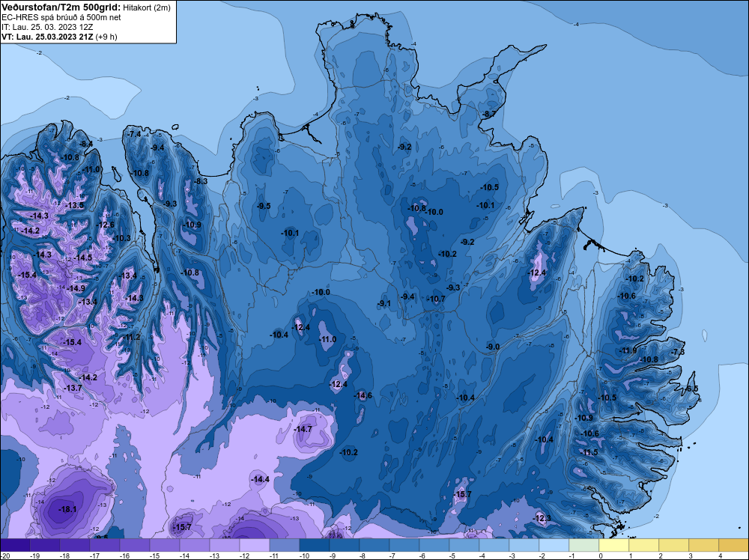Click the -9.5 temperature label
The height and width of the screenshot is (560, 749).
pyautogui.click(x=263, y=206)
